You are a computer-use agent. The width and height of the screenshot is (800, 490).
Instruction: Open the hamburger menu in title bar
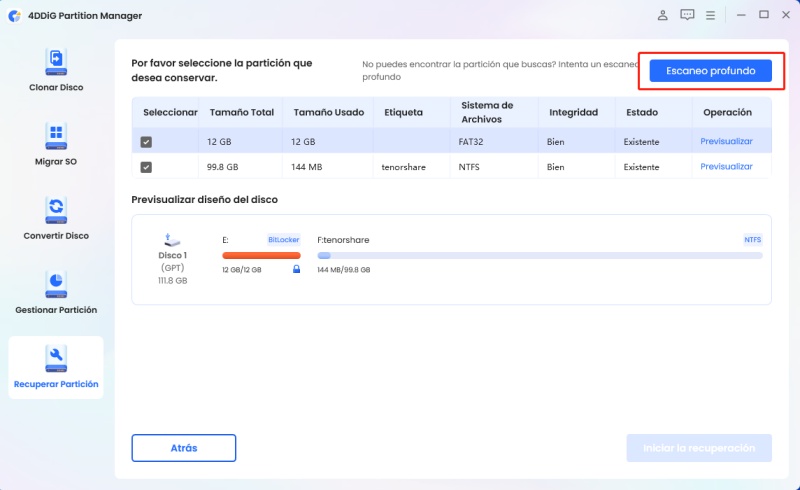711,15
